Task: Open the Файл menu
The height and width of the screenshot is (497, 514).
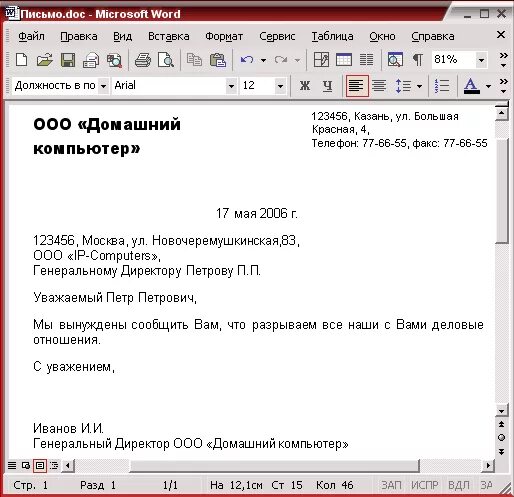Action: pyautogui.click(x=31, y=36)
